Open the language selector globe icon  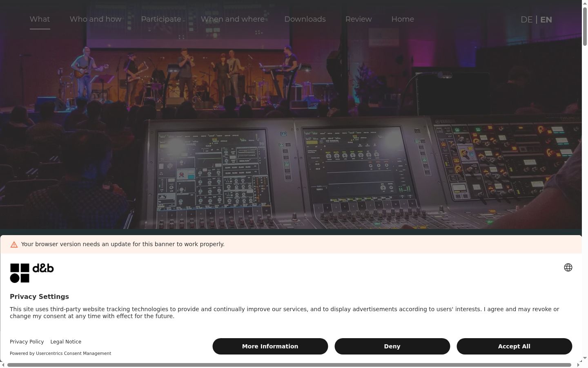(568, 267)
